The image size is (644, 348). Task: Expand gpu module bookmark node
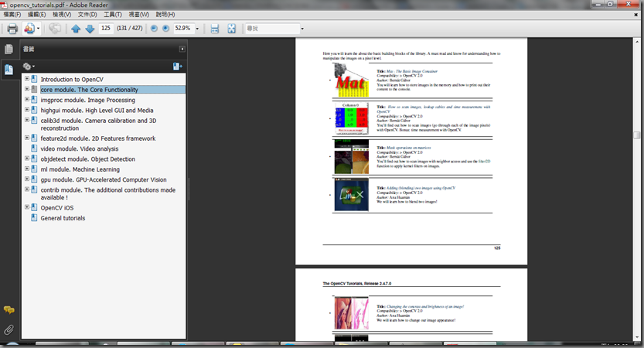[27, 179]
